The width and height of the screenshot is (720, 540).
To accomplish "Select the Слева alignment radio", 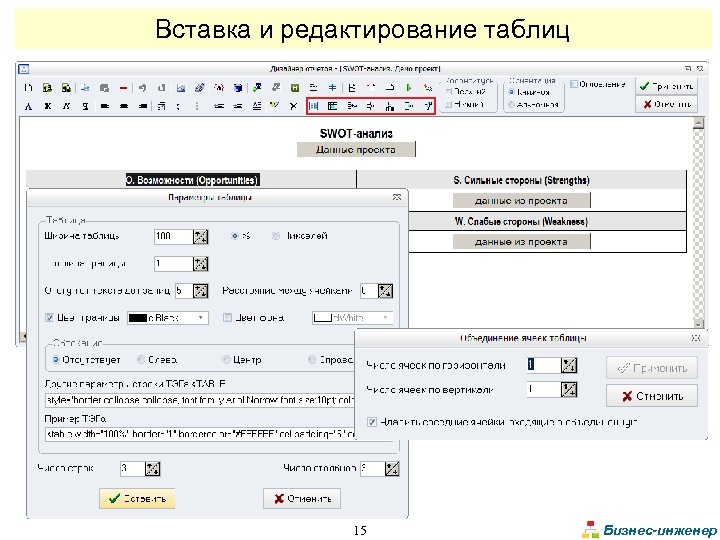I will (141, 360).
